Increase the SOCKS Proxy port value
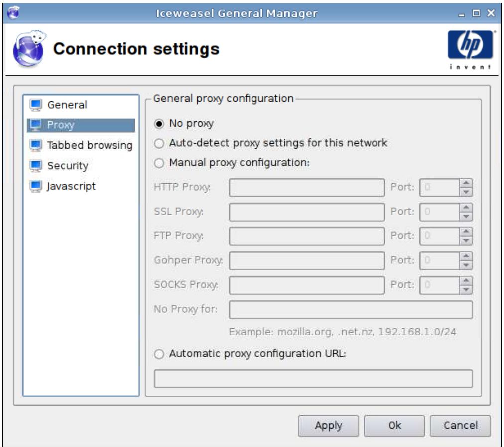This screenshot has height=447, width=504. [x=466, y=281]
